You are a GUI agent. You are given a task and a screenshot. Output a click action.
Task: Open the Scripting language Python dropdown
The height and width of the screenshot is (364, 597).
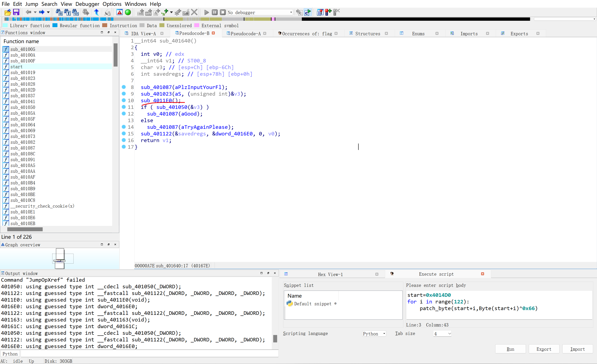(374, 334)
